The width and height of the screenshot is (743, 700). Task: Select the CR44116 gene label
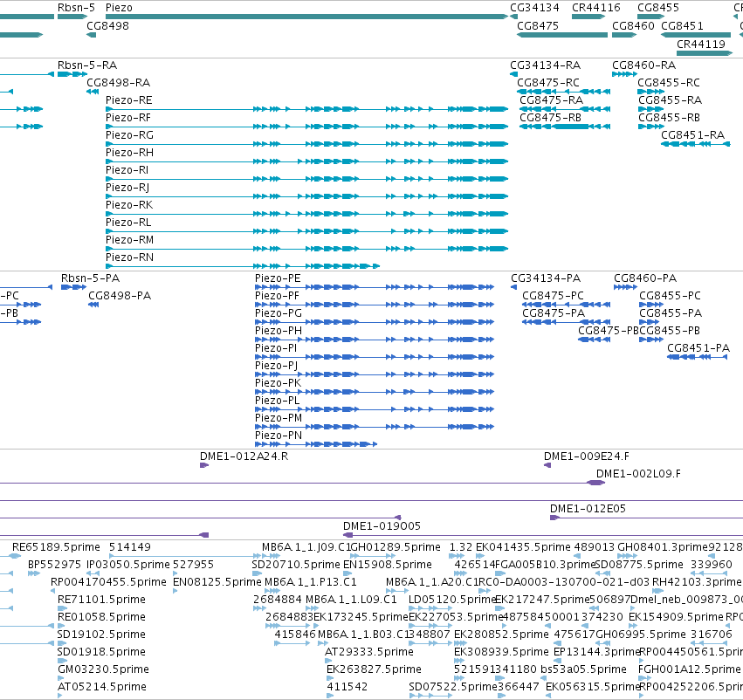[x=595, y=8]
